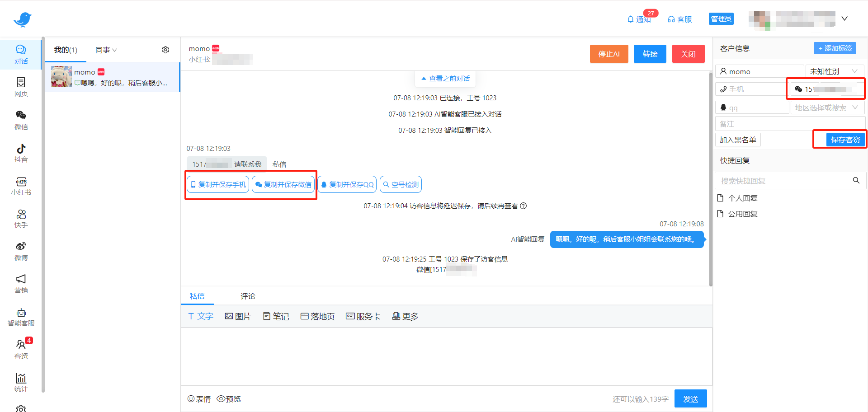Open the 统计 statistics sidebar icon
The image size is (868, 412).
coord(21,382)
